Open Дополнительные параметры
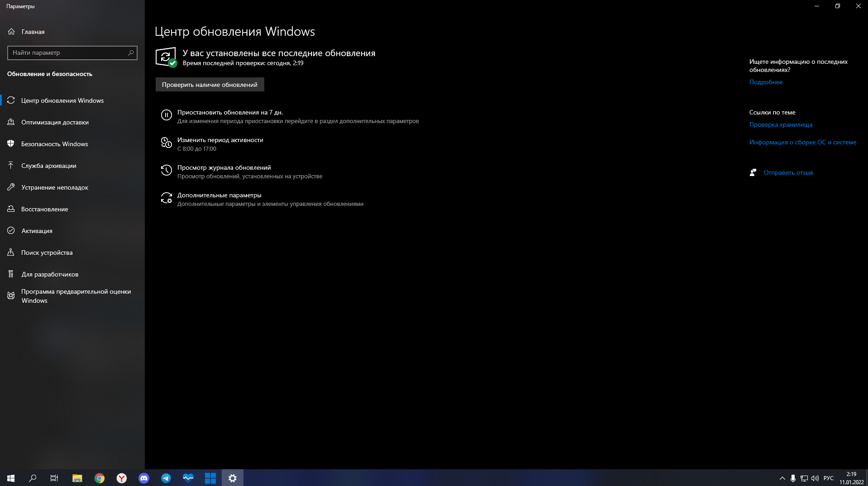This screenshot has height=486, width=868. [x=219, y=195]
